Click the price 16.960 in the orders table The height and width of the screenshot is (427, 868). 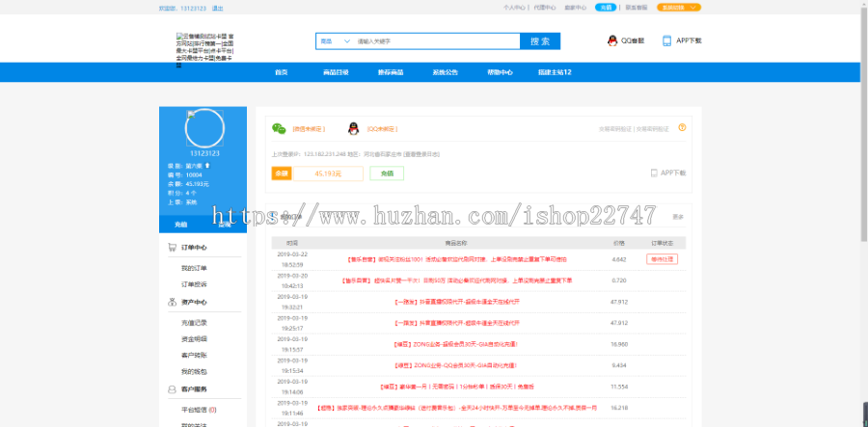619,344
